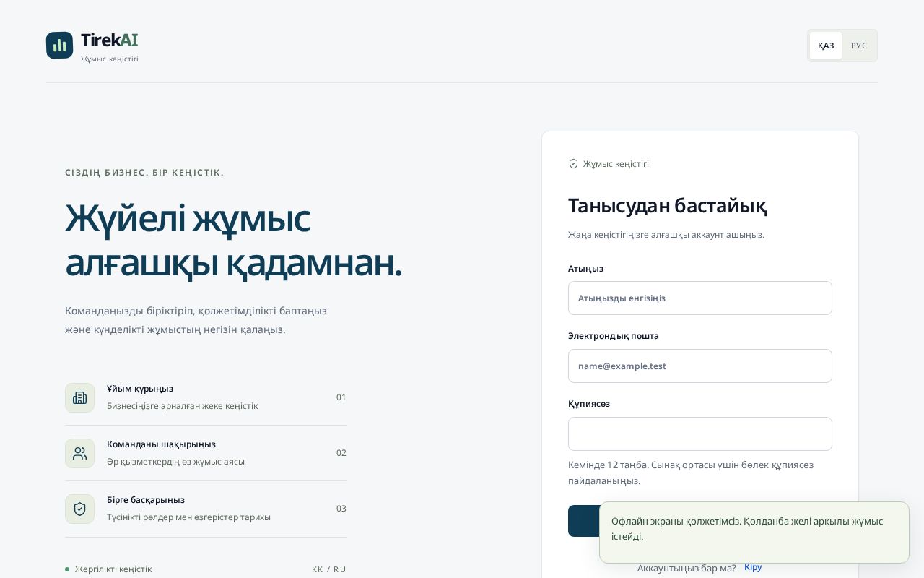Focus the Электрондық пошта email field
This screenshot has width=924, height=578.
click(x=700, y=366)
